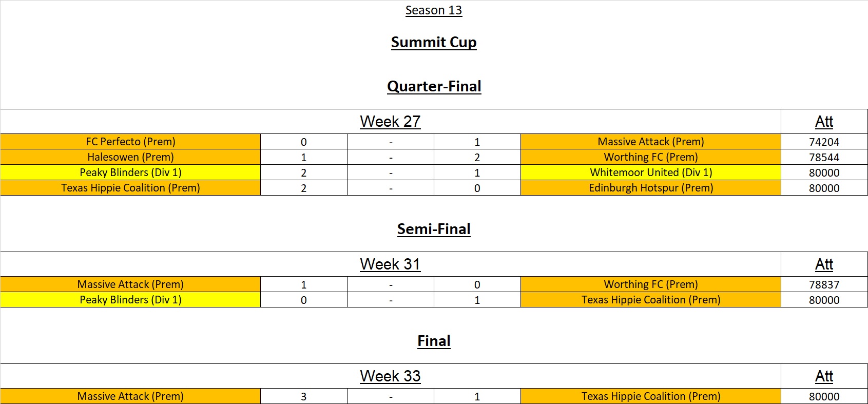868x404 pixels.
Task: Click the Week 31 header
Action: point(390,264)
